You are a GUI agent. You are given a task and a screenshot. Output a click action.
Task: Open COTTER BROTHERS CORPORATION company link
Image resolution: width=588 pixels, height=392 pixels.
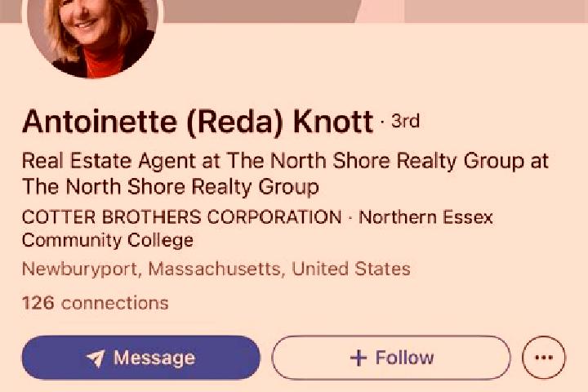pos(182,217)
